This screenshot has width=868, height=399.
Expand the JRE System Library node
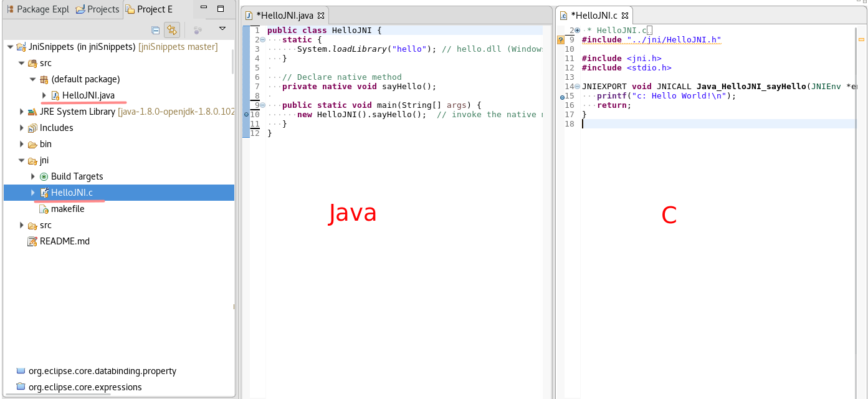point(22,112)
